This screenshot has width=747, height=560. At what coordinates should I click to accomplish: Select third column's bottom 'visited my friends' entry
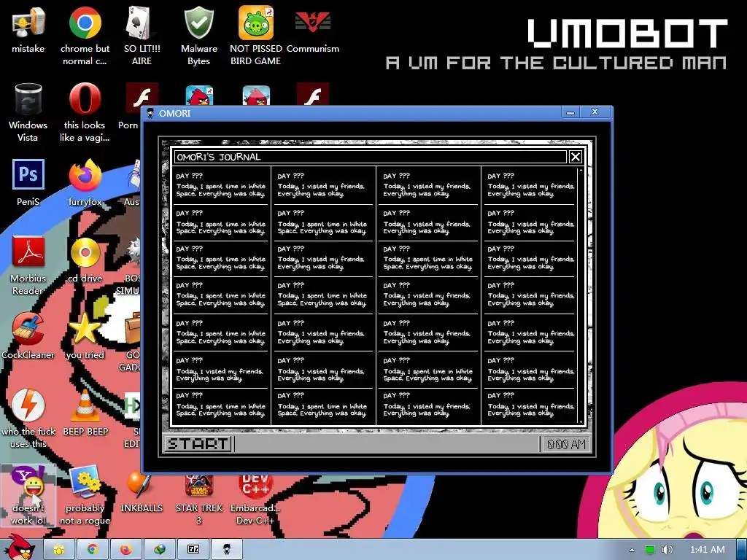pos(428,406)
